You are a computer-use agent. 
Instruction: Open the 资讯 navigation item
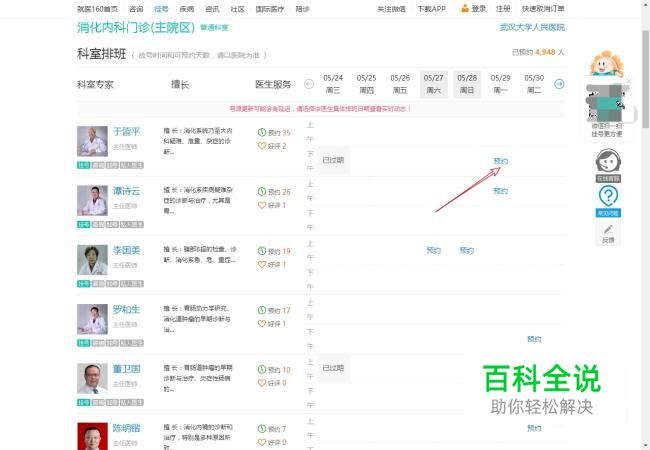point(212,9)
